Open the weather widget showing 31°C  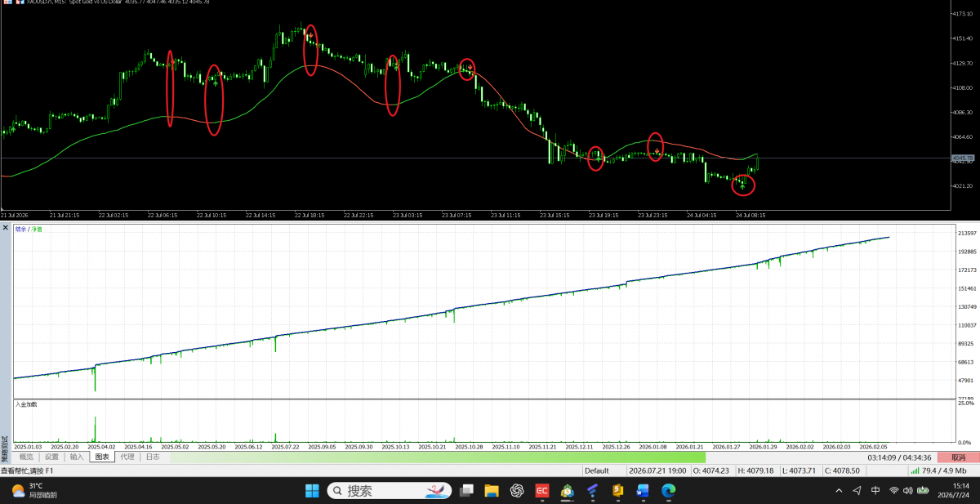pyautogui.click(x=33, y=491)
